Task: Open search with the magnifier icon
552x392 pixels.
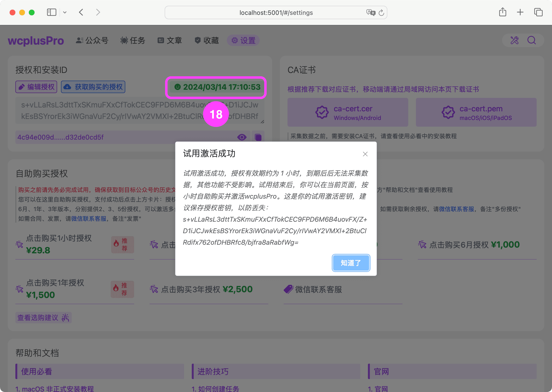Action: [532, 40]
